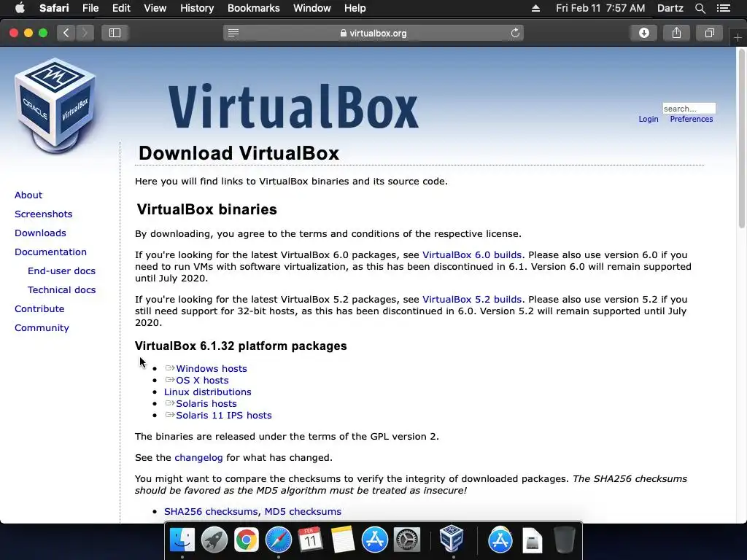The height and width of the screenshot is (560, 747).
Task: Click the VirtualBox banner title
Action: pos(293,106)
